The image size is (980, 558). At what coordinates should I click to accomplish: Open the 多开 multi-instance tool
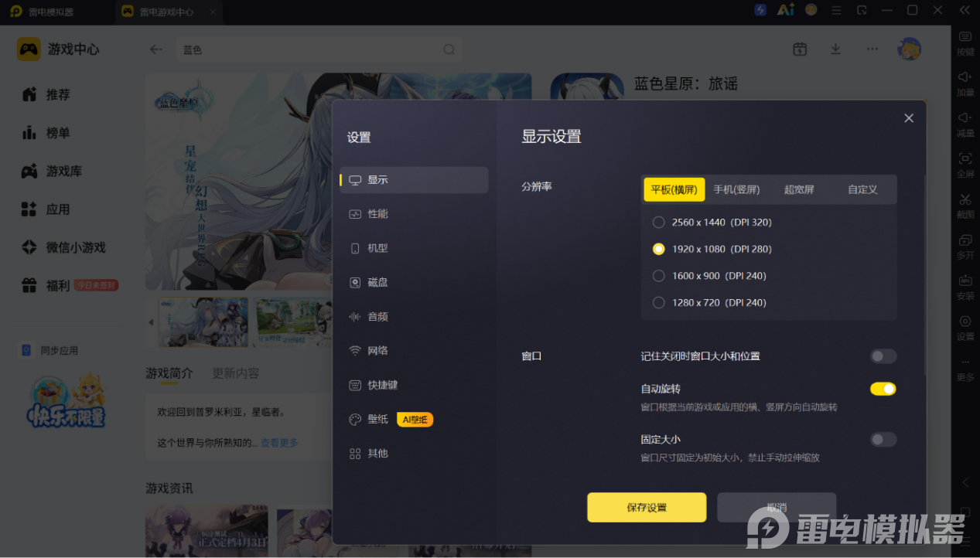(x=965, y=246)
